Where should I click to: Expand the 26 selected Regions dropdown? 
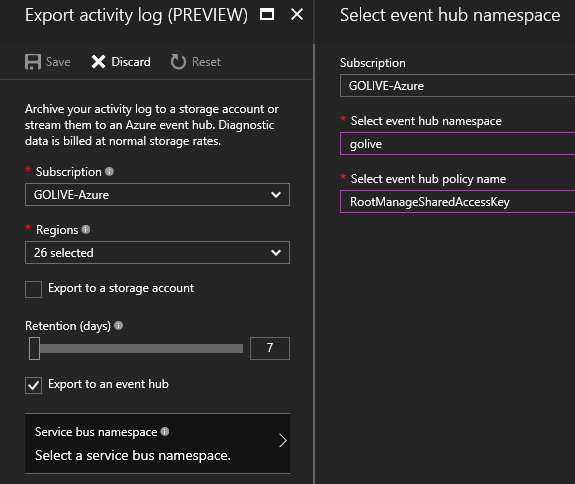pyautogui.click(x=157, y=253)
